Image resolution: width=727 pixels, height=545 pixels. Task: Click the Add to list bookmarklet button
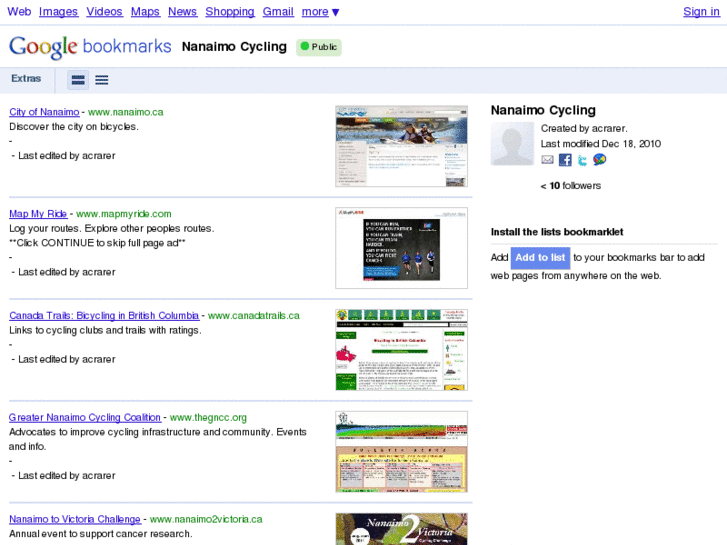click(x=540, y=258)
